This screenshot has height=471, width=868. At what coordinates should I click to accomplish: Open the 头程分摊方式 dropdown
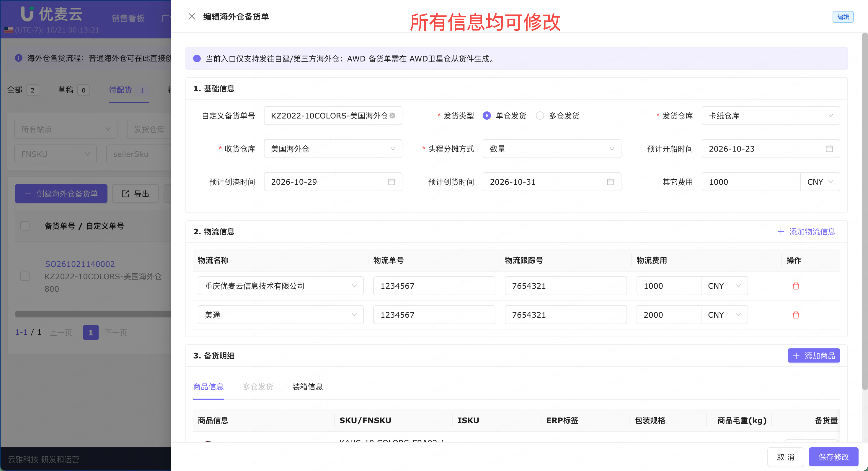(x=552, y=149)
